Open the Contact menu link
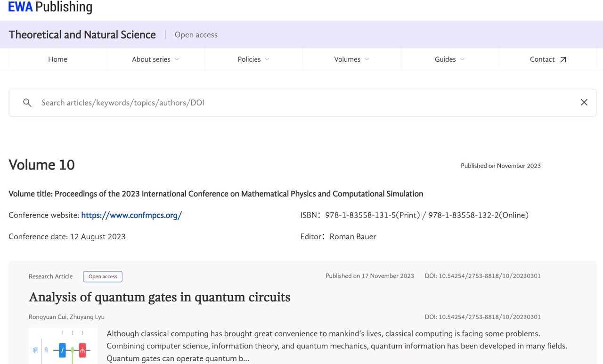 click(542, 59)
